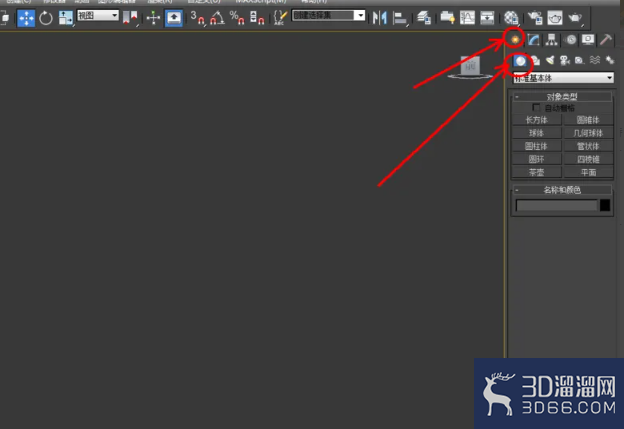Switch to the Create panel tab
Image resolution: width=624 pixels, height=429 pixels.
(515, 39)
